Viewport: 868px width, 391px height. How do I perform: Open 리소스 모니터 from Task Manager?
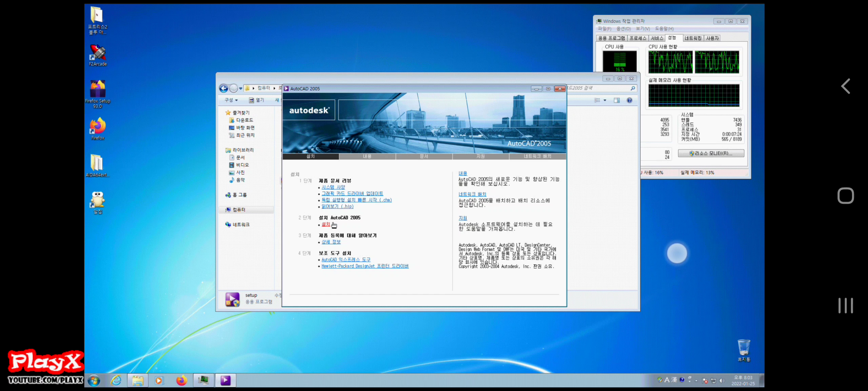click(711, 153)
